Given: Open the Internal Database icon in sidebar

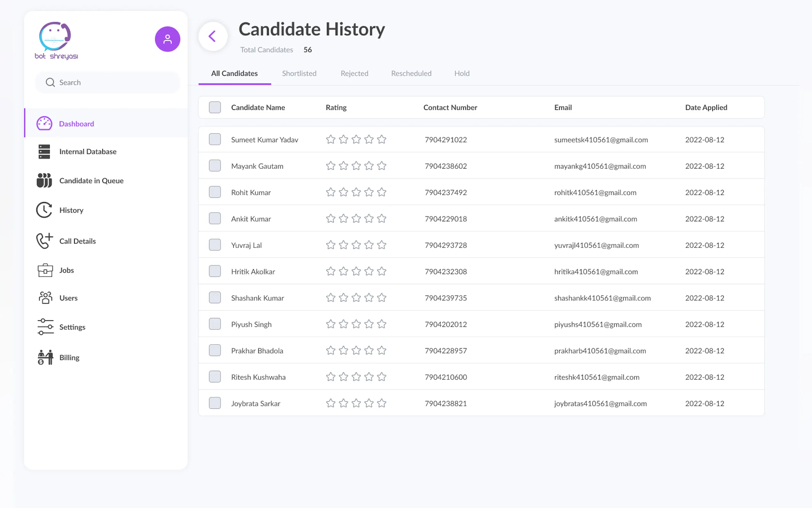Looking at the screenshot, I should click(x=44, y=152).
